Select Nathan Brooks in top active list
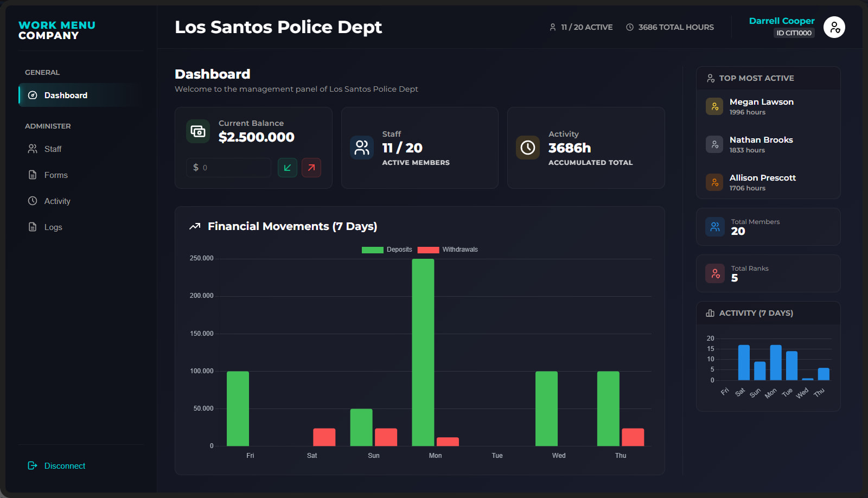 pos(768,144)
